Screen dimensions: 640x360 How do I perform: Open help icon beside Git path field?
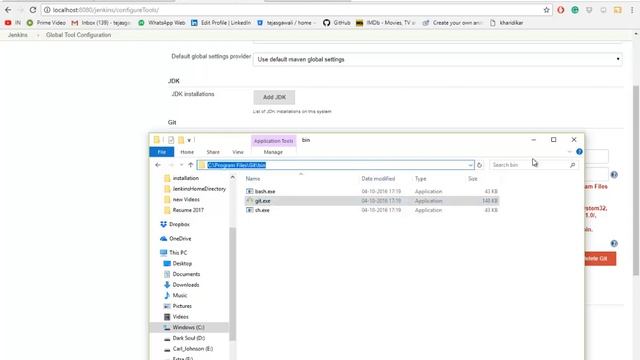coord(614,175)
